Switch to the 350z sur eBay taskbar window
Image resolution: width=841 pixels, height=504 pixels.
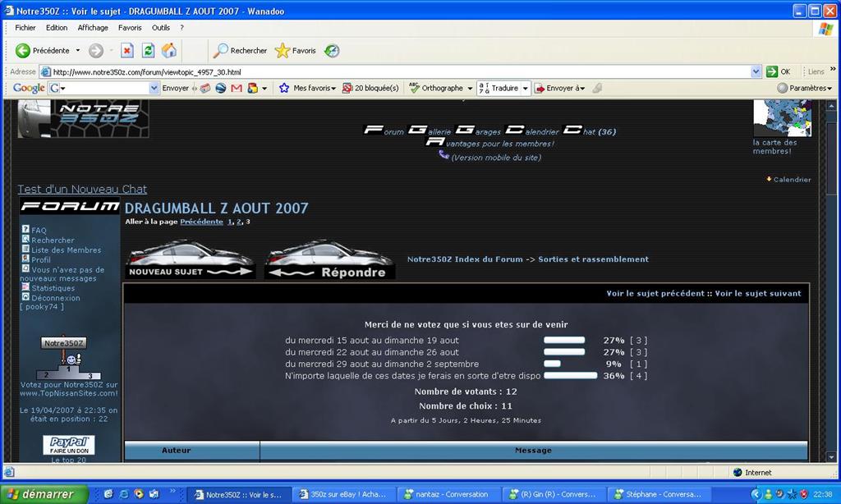(343, 494)
